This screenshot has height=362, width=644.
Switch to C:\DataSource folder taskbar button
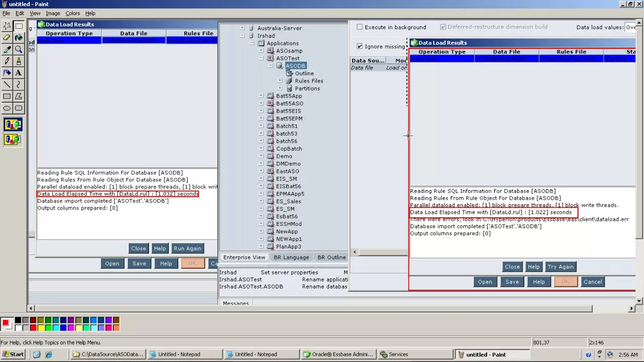click(x=108, y=354)
